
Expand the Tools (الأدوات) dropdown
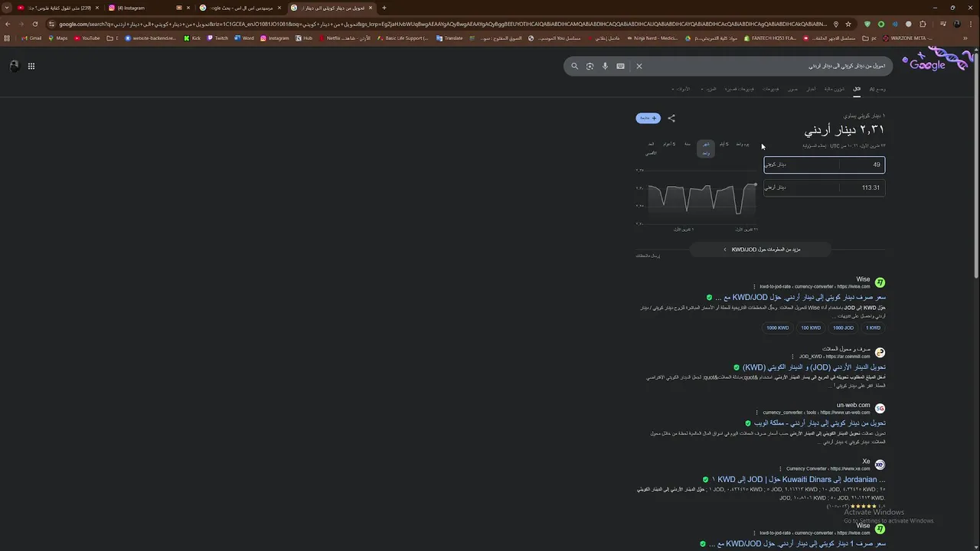point(681,89)
